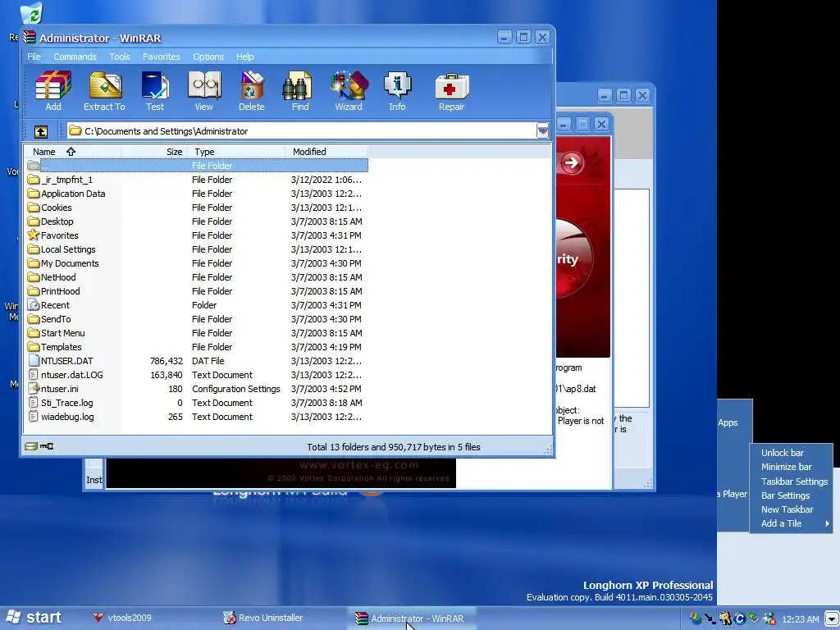Click the Favorites star folder icon
Screen dimensions: 840x630
33,235
